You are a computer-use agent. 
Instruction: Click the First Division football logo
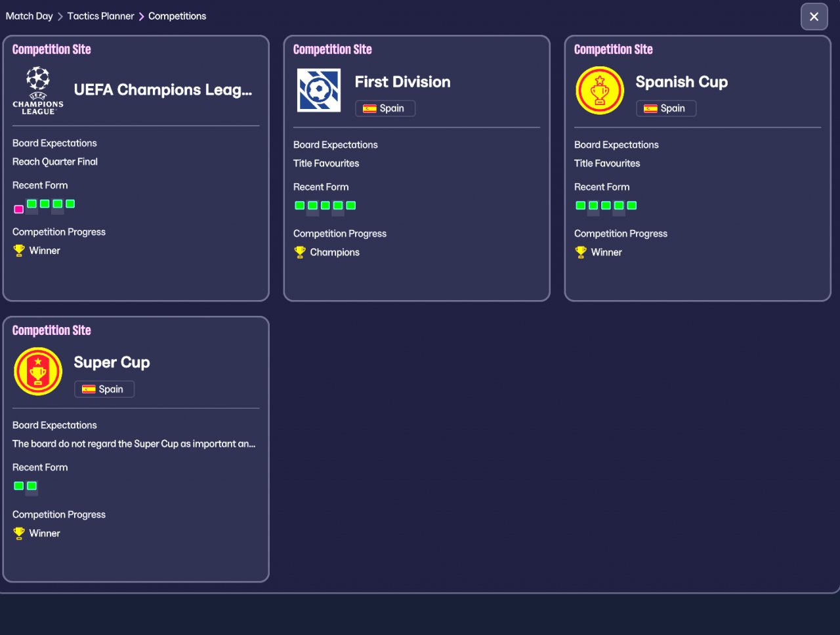click(319, 91)
